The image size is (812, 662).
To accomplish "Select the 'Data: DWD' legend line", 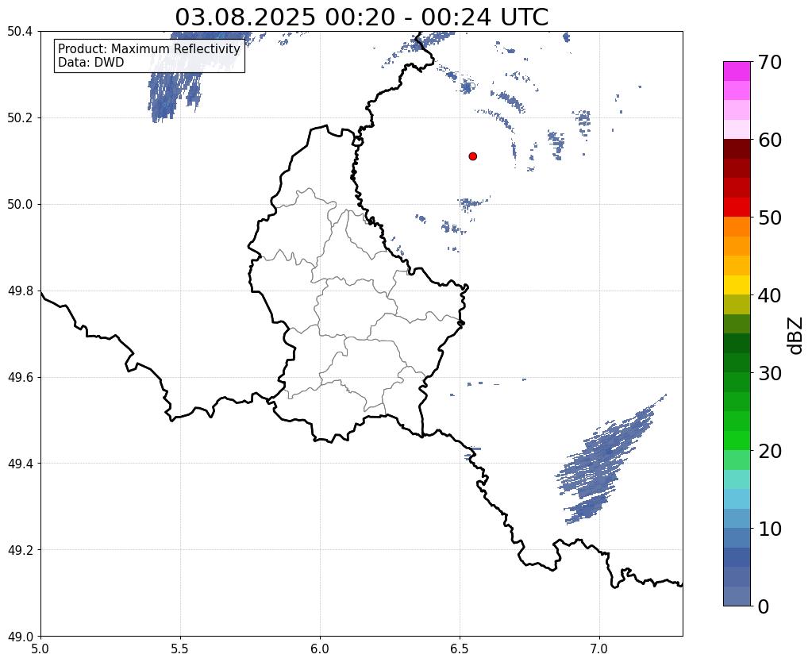I will [x=90, y=63].
